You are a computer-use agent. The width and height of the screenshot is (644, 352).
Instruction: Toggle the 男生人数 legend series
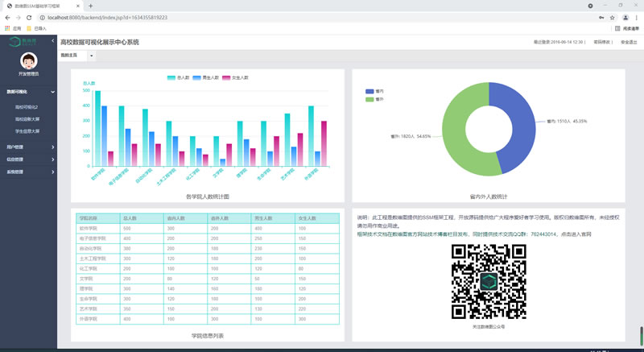[205, 77]
